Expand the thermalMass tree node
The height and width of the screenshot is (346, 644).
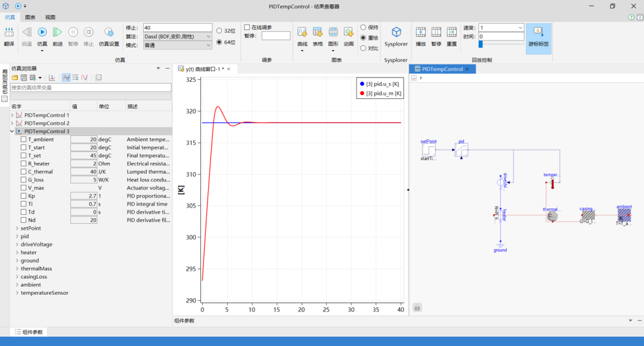click(17, 268)
